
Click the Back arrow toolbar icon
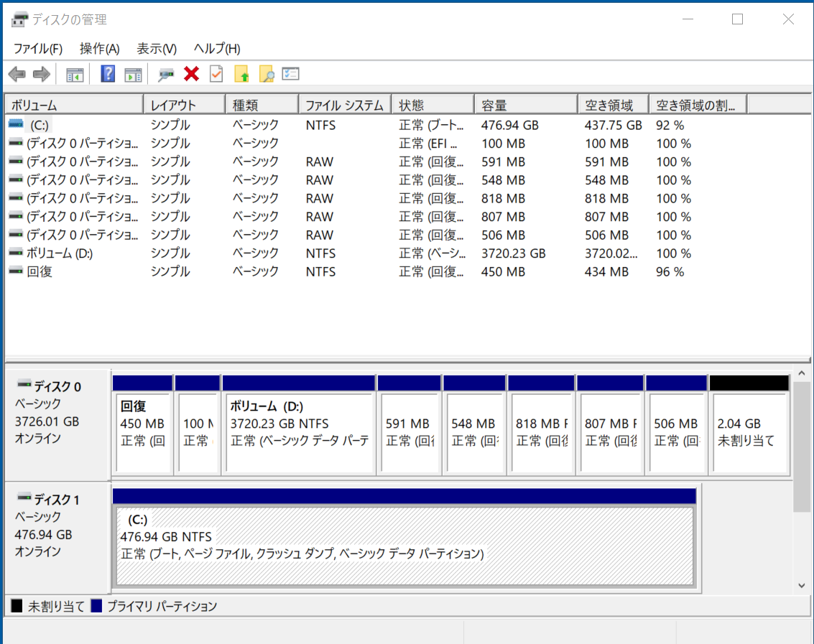[17, 74]
